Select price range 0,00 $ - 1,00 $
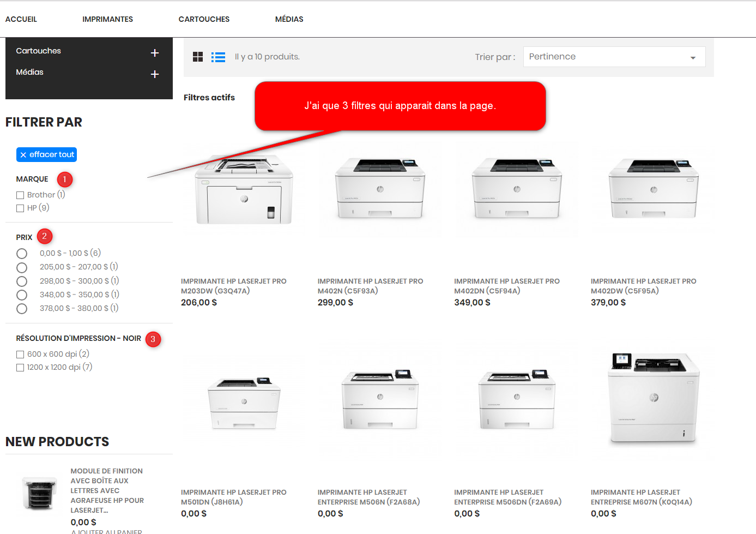 22,254
